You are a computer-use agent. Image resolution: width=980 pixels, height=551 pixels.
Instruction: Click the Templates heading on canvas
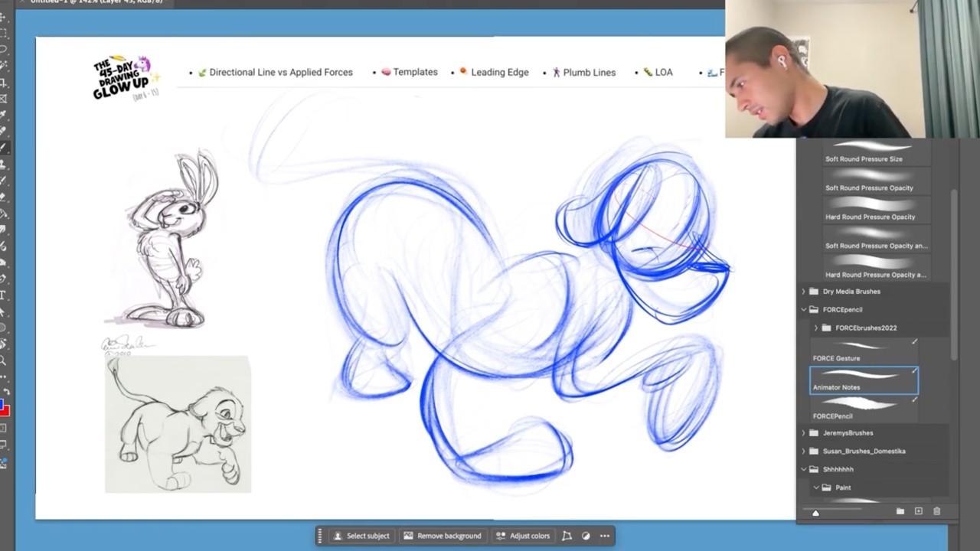[415, 72]
